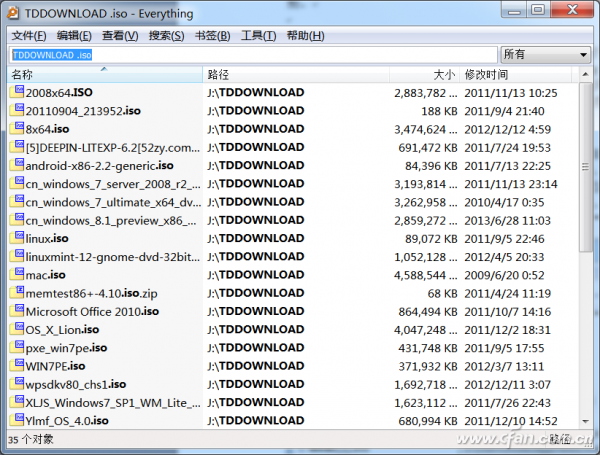600x455 pixels.
Task: Click the icon of cn_windows_7_ultimate_x64 file
Action: [x=17, y=201]
